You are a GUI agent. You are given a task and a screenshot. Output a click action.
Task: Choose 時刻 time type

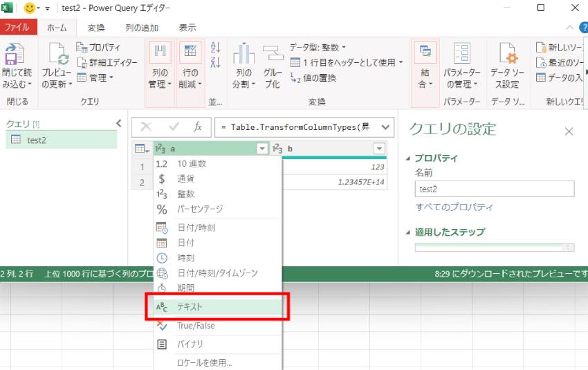point(217,258)
